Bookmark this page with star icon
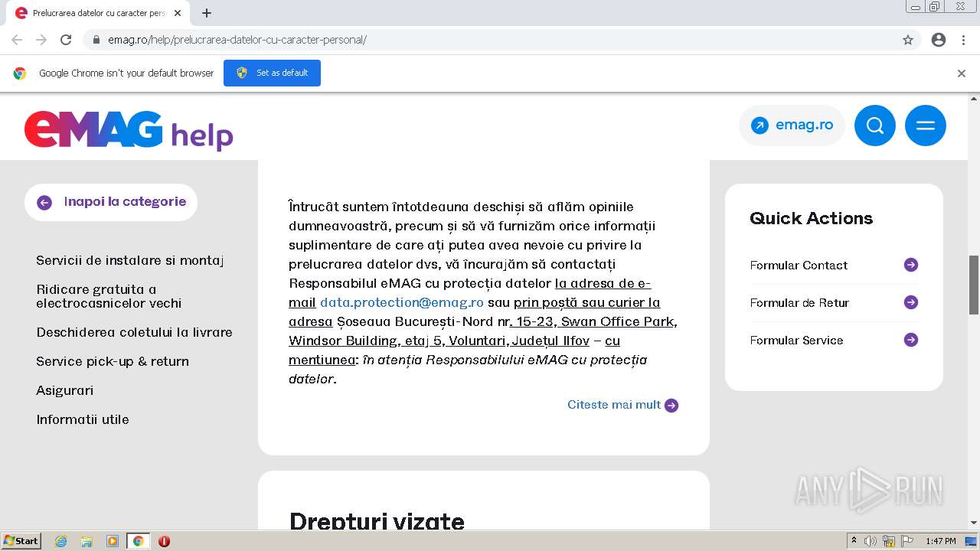The image size is (980, 551). click(x=908, y=40)
